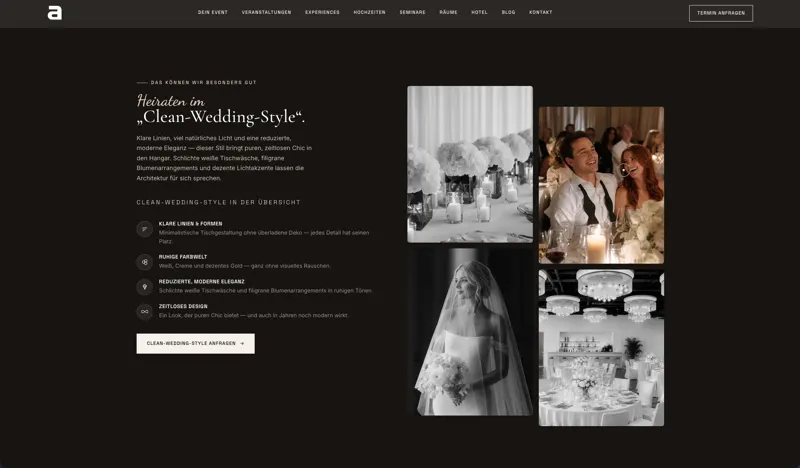Click the Ruhige Farbwelt icon

(x=144, y=262)
